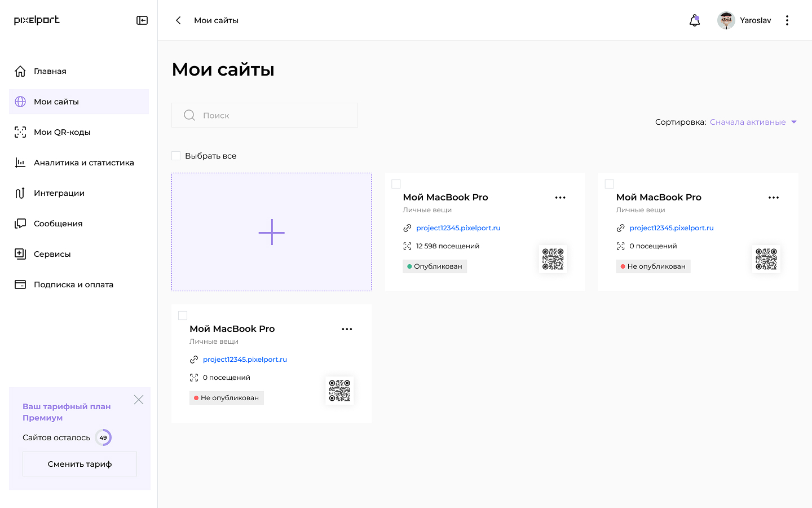Go to Мои QR-коды in the sidebar
This screenshot has height=508, width=812.
click(x=62, y=132)
